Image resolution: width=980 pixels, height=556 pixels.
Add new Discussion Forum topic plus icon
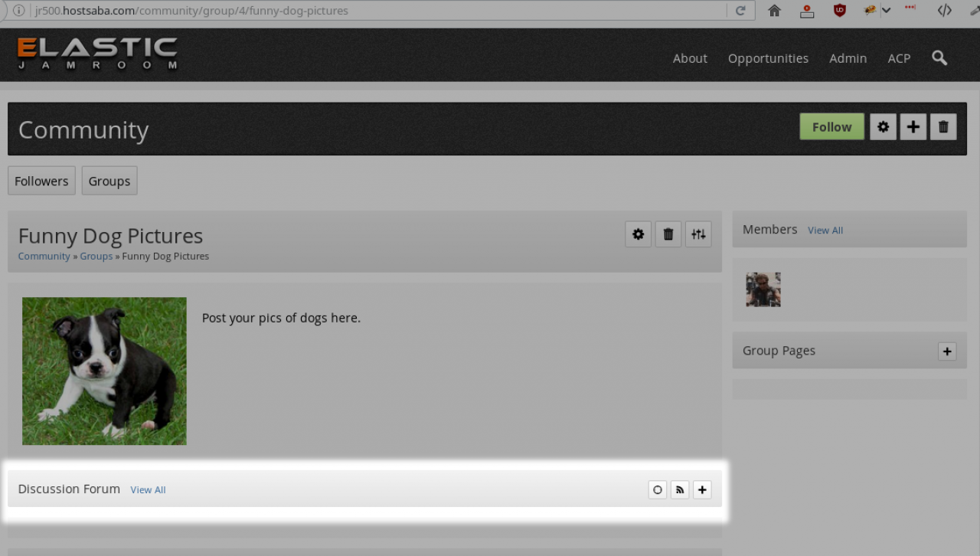702,489
